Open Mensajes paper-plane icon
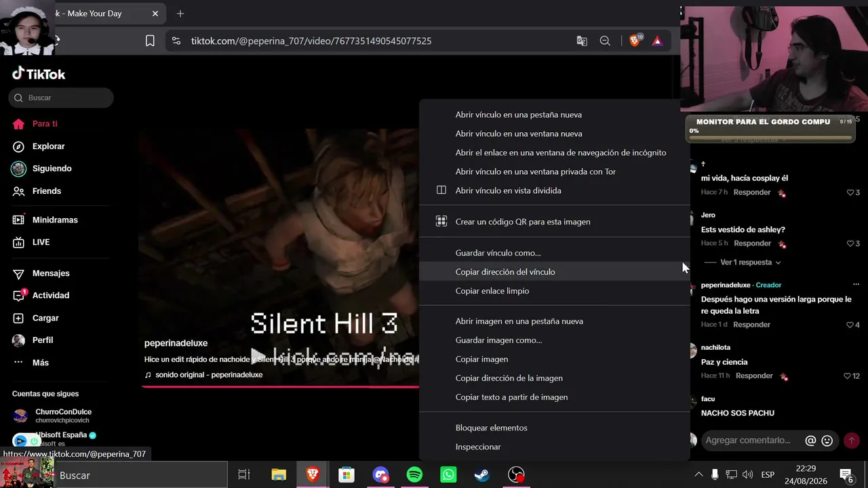The image size is (868, 488). coord(19,273)
